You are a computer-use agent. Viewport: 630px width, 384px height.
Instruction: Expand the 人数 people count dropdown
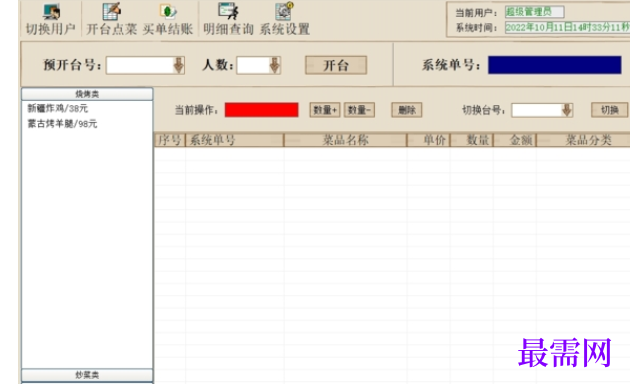click(x=274, y=65)
